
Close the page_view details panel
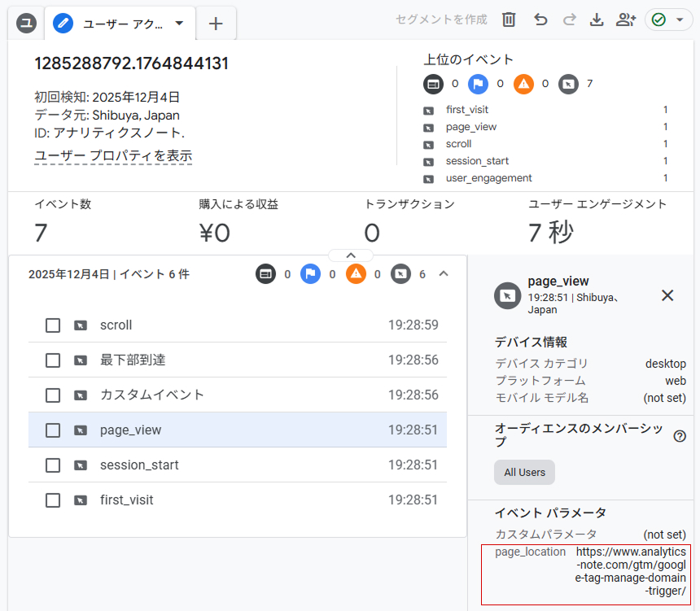tap(667, 295)
